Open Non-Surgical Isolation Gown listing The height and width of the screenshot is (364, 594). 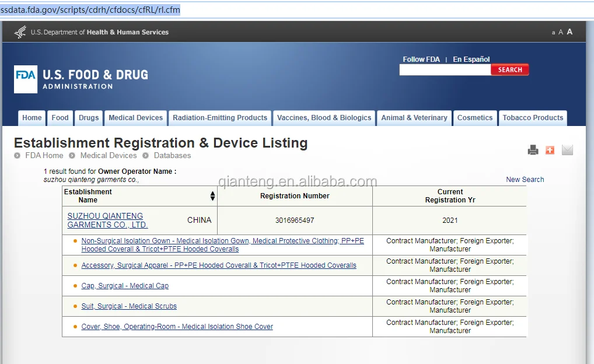coord(223,244)
